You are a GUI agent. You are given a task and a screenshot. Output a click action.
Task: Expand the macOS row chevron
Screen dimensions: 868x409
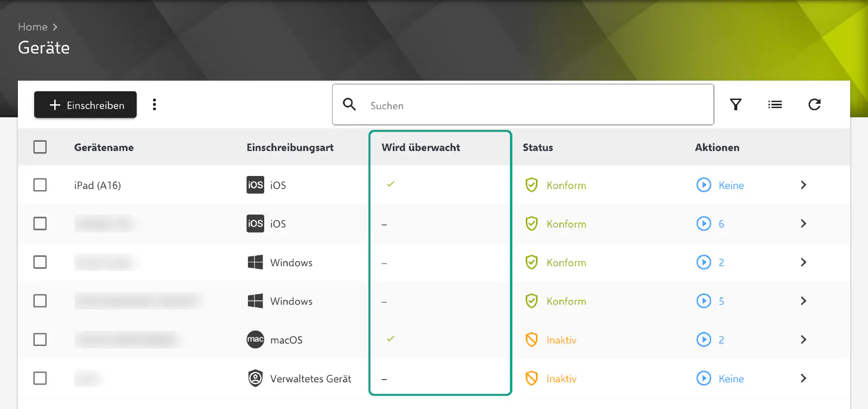point(803,339)
